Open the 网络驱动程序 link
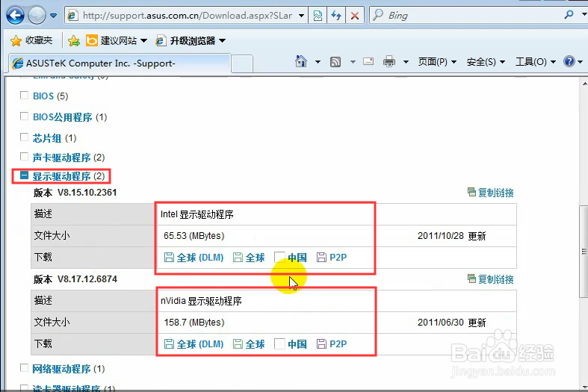This screenshot has width=588, height=392. coord(61,369)
